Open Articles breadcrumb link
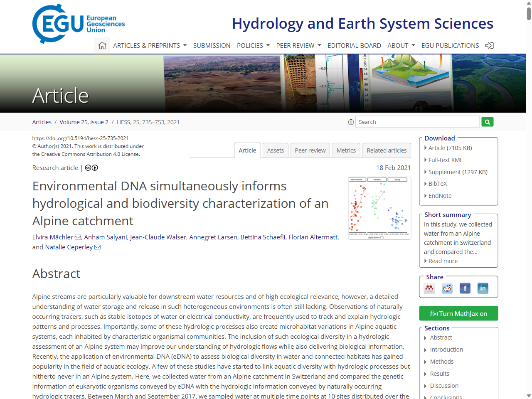 point(42,122)
